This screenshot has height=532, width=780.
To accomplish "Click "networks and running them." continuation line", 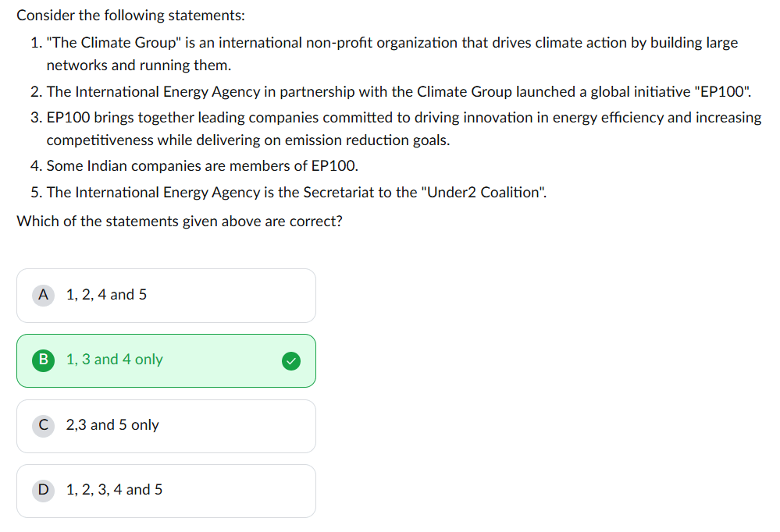I will point(138,66).
